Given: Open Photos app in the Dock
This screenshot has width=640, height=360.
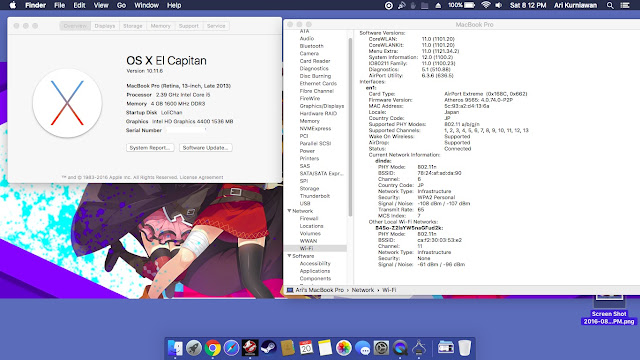Looking at the screenshot, I should click(344, 348).
